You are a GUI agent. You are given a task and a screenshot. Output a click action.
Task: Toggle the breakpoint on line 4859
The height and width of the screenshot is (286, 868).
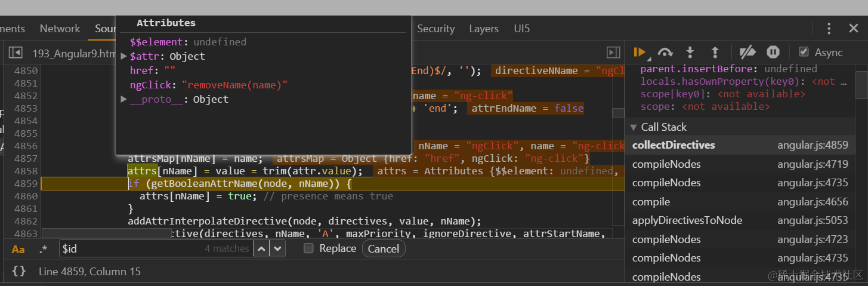26,183
